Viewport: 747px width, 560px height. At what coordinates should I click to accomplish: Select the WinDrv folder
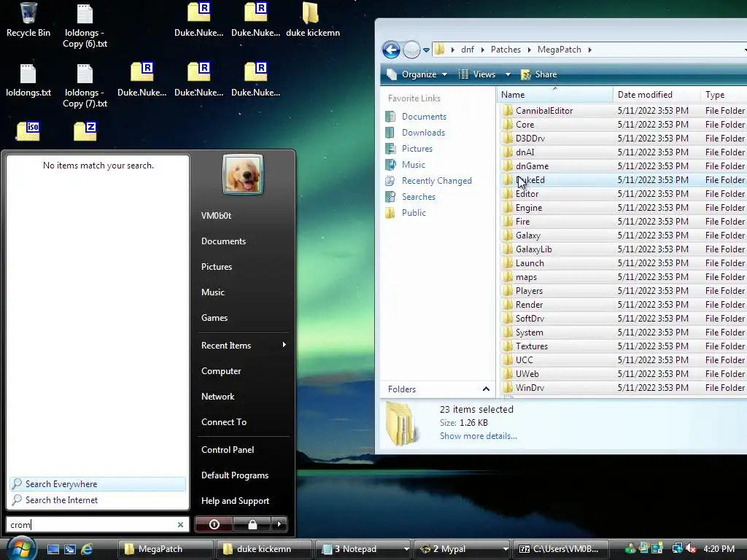(530, 388)
